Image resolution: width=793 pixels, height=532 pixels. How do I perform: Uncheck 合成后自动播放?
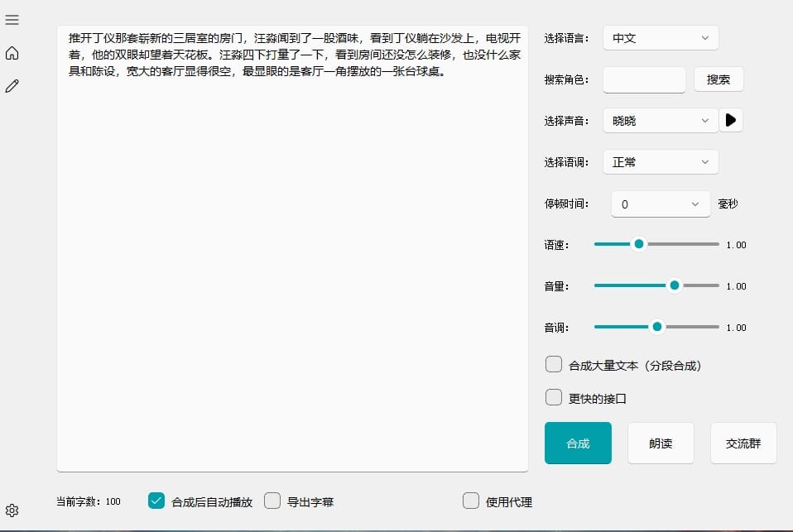coord(156,501)
